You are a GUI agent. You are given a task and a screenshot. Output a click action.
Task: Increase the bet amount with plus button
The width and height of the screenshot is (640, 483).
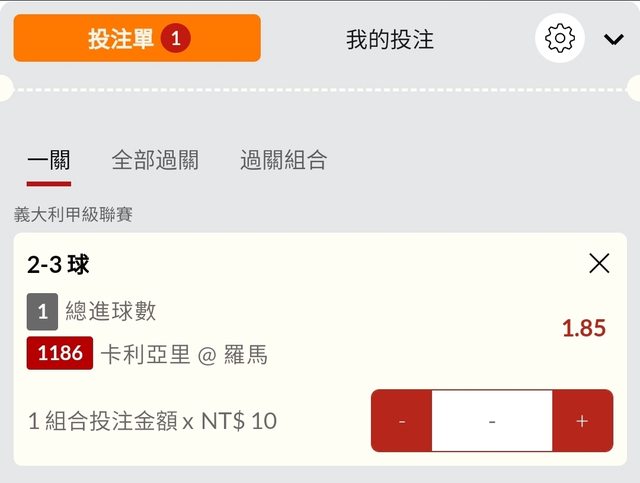(x=582, y=421)
